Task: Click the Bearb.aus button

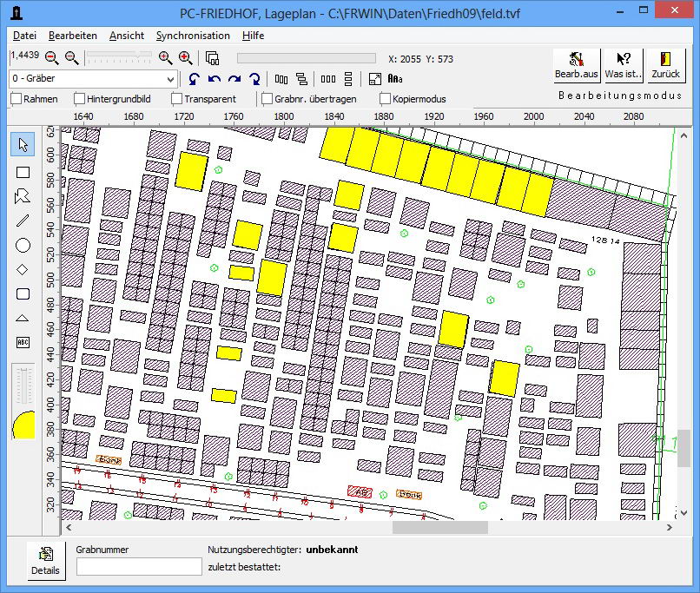Action: tap(577, 65)
